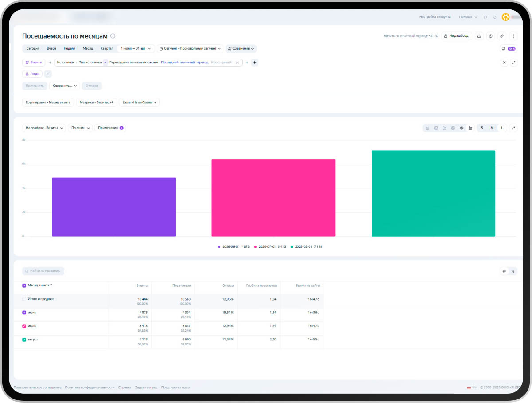Expand the chart to fullscreen
This screenshot has height=403, width=532.
pyautogui.click(x=514, y=128)
